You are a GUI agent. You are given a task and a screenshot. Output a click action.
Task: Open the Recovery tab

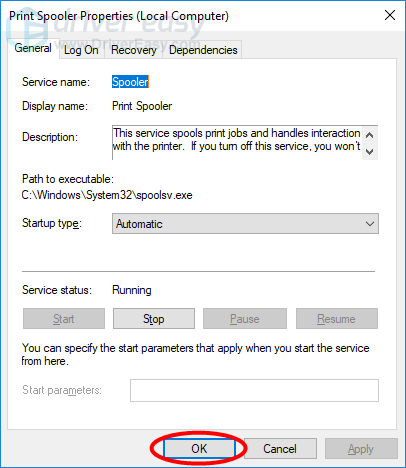point(134,50)
